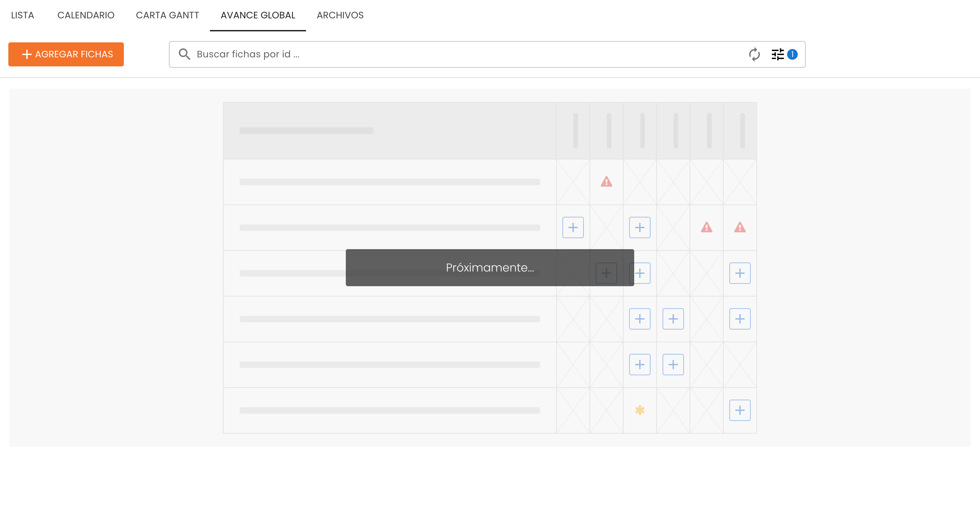
Task: Click the plus box in last row
Action: point(740,410)
